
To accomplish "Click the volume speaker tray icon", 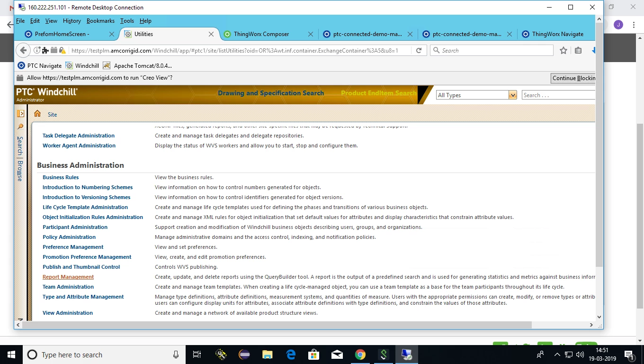I will click(x=580, y=355).
